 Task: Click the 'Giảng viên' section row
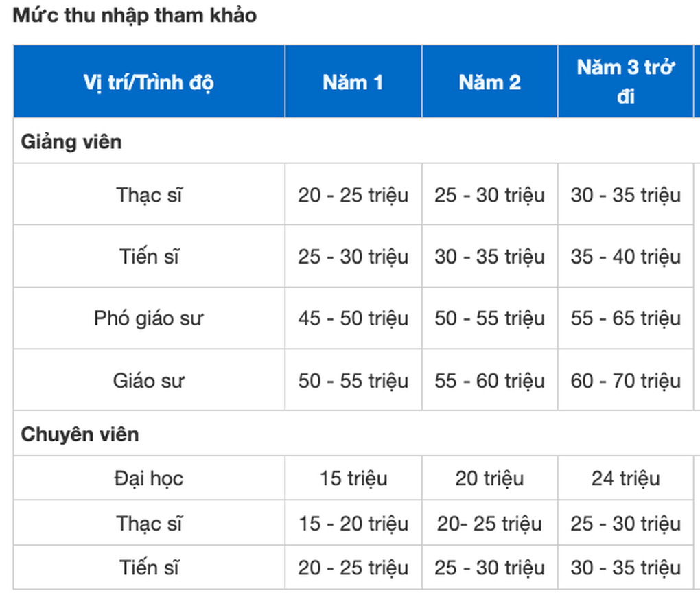pyautogui.click(x=357, y=141)
